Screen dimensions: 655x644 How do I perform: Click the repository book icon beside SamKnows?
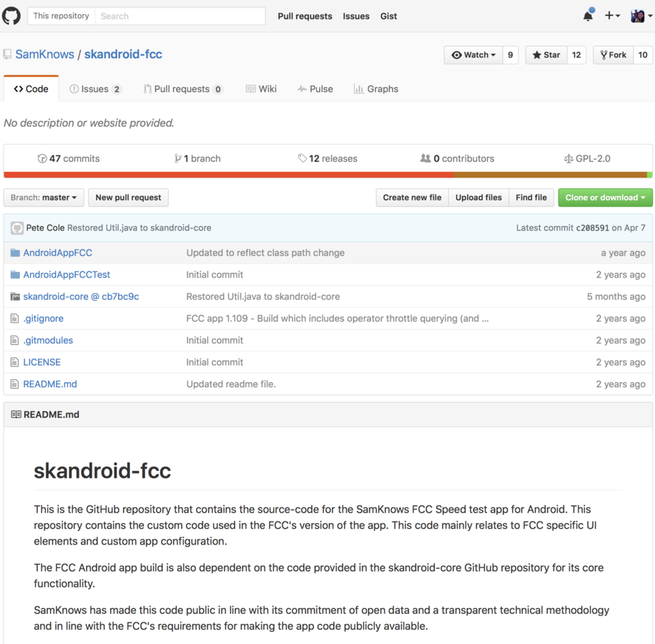(8, 54)
